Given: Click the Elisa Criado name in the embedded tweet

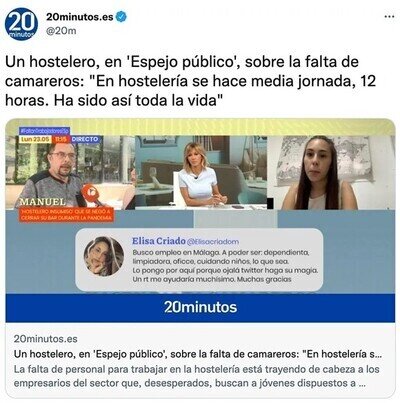Looking at the screenshot, I should 159,241.
